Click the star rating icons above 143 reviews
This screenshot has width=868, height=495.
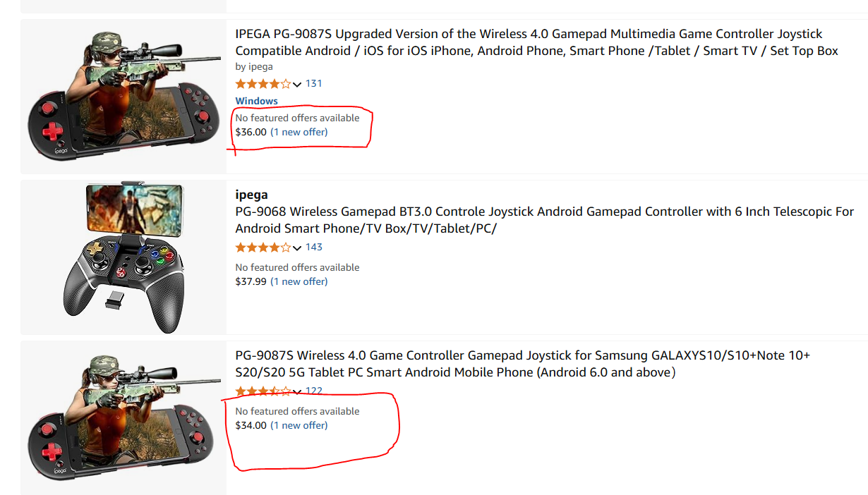(x=263, y=248)
